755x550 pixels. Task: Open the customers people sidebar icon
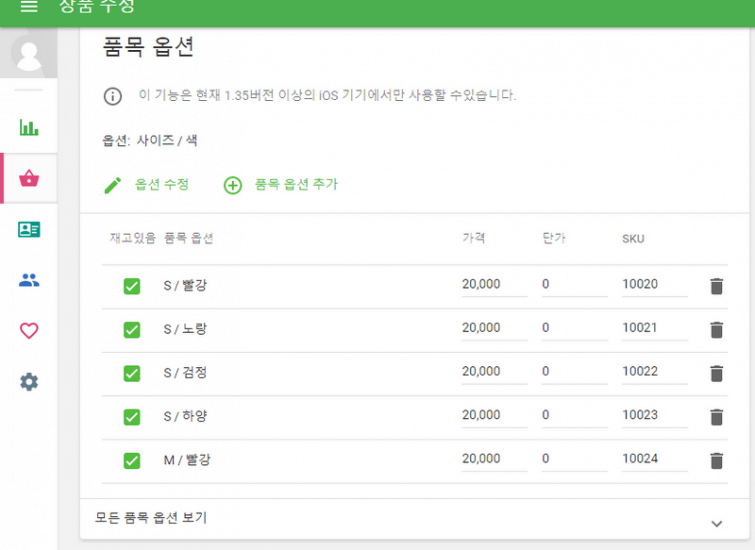29,280
